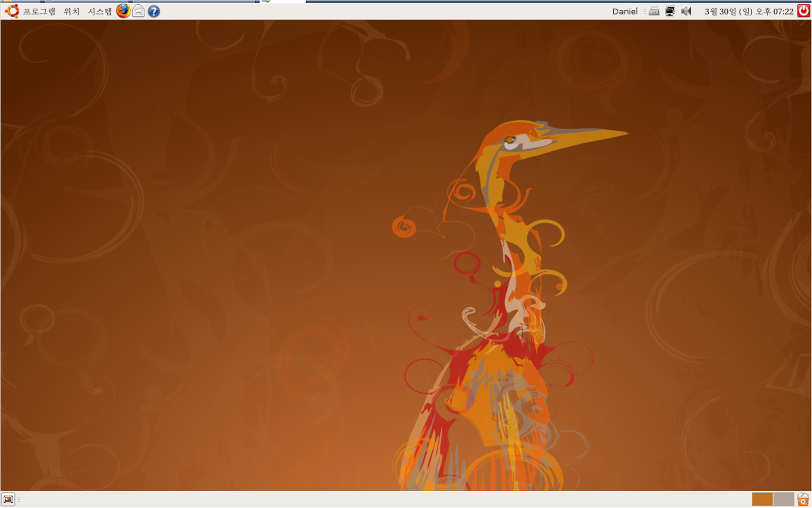Image resolution: width=812 pixels, height=508 pixels.
Task: Click the Show Desktop button
Action: click(8, 499)
